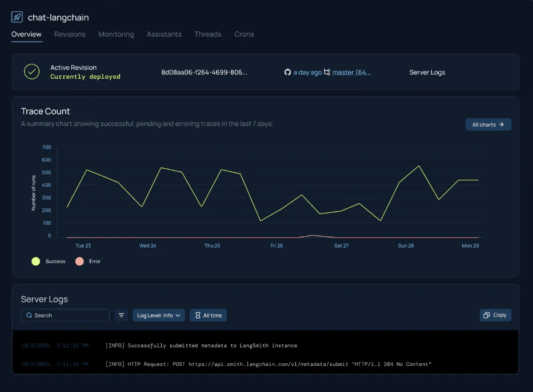533x392 pixels.
Task: Go to the Assistants tab
Action: [164, 34]
